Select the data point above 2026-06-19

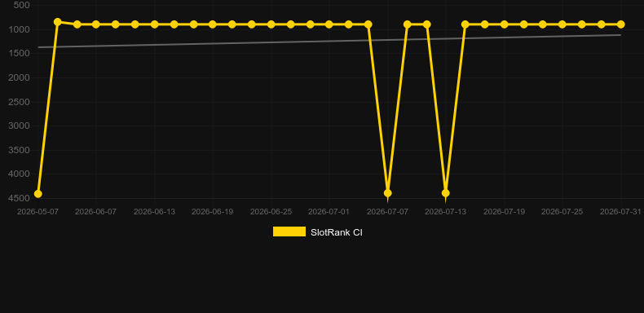212,24
